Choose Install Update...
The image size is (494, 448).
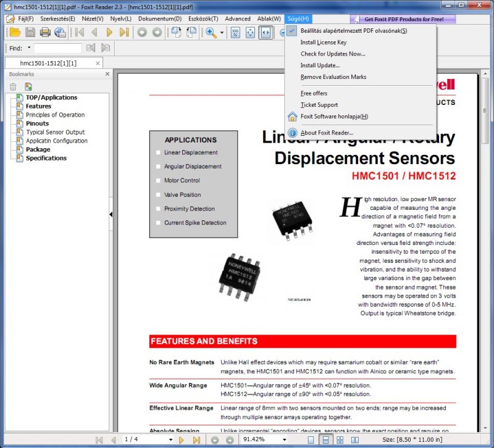pos(360,65)
